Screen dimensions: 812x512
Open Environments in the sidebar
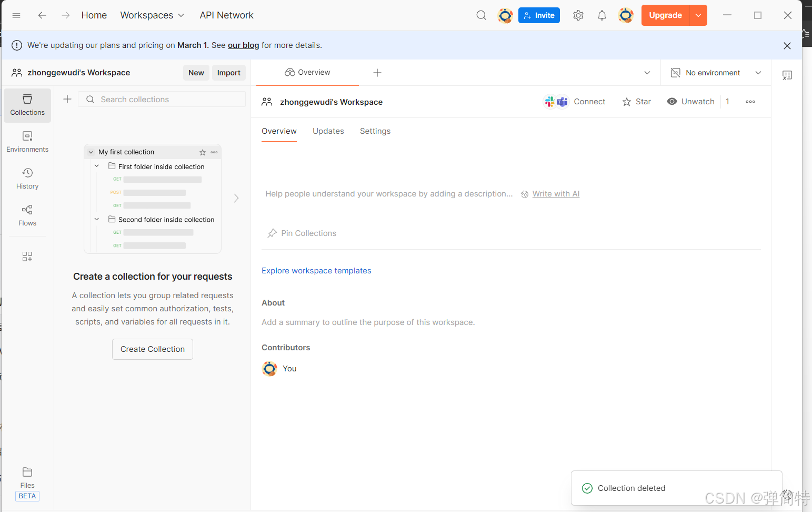pos(27,142)
